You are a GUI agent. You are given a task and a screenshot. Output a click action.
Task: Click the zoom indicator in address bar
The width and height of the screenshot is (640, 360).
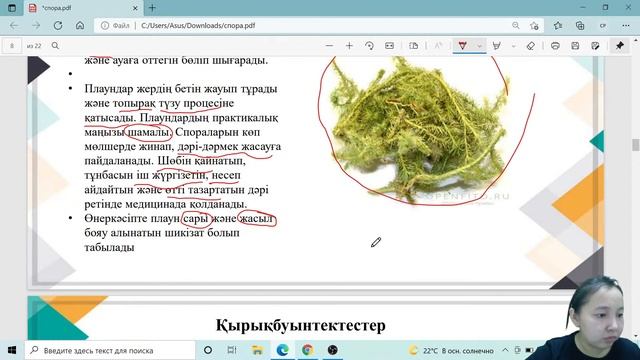click(x=516, y=25)
